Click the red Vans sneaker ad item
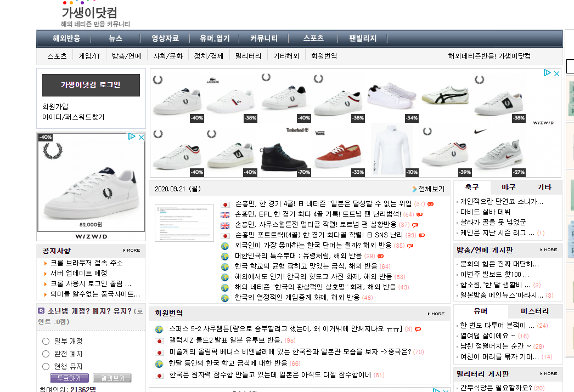Viewport: 574px width, 392px height. 339,152
